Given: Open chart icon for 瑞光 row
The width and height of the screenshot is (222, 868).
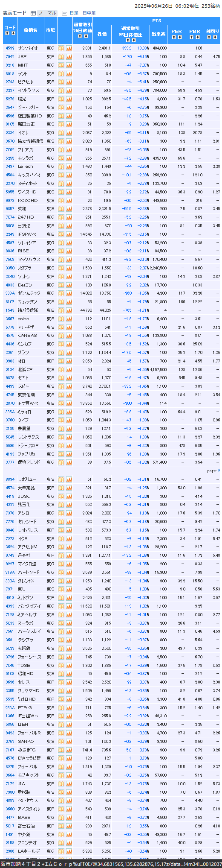Looking at the screenshot, I should tap(69, 99).
